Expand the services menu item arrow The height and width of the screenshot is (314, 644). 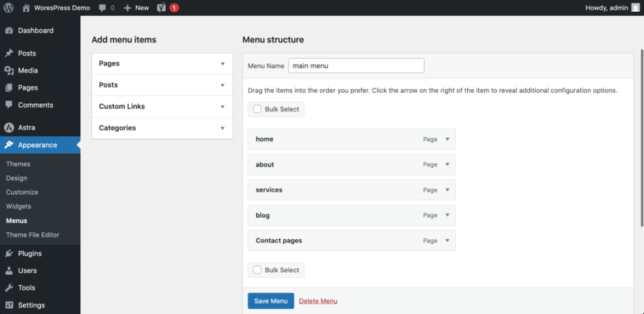[448, 190]
